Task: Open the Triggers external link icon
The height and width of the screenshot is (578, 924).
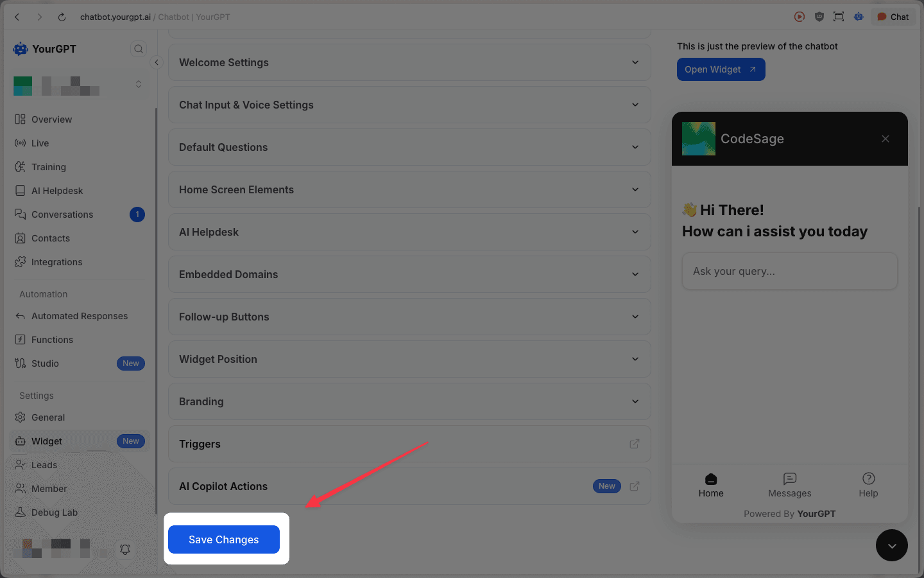Action: (634, 444)
